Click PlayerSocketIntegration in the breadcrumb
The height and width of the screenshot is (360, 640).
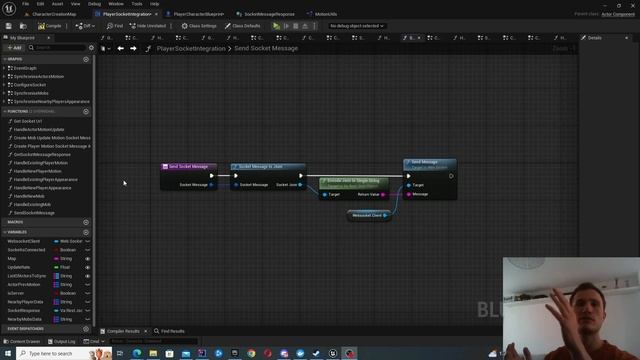pyautogui.click(x=191, y=48)
